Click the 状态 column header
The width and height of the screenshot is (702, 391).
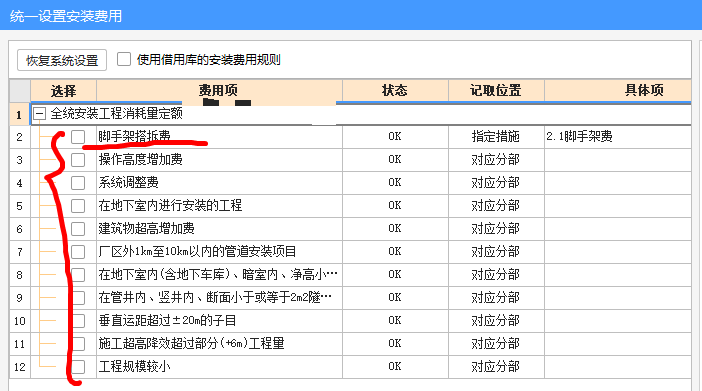tap(395, 91)
